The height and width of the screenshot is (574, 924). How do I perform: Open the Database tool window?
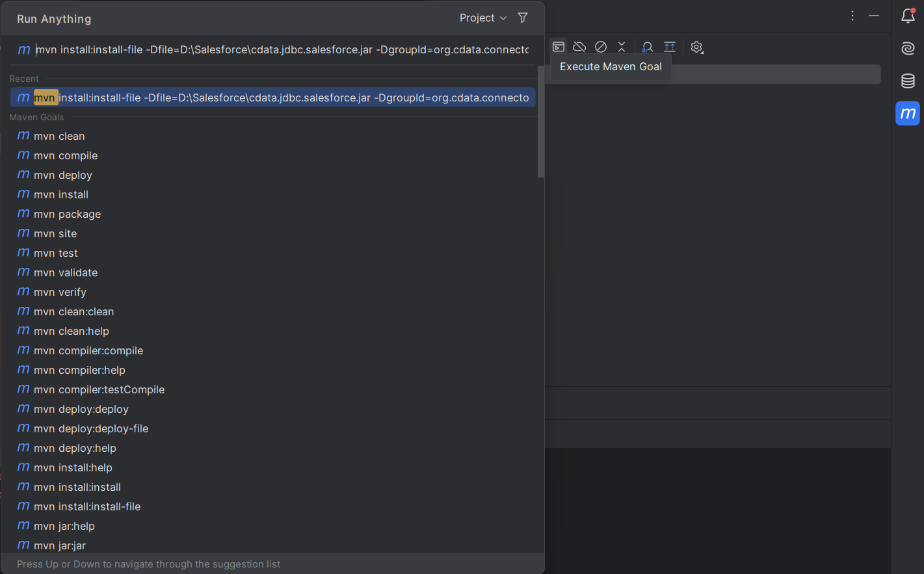tap(908, 81)
